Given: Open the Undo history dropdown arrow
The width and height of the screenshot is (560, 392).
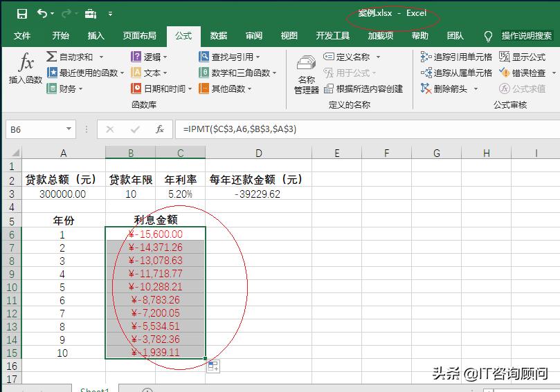Looking at the screenshot, I should (x=53, y=14).
